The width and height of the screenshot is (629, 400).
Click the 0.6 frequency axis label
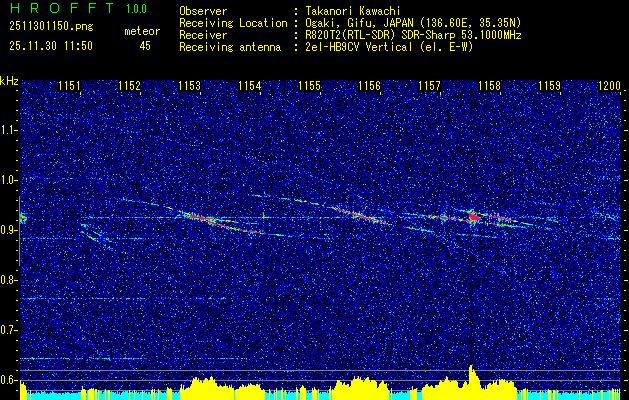click(9, 380)
